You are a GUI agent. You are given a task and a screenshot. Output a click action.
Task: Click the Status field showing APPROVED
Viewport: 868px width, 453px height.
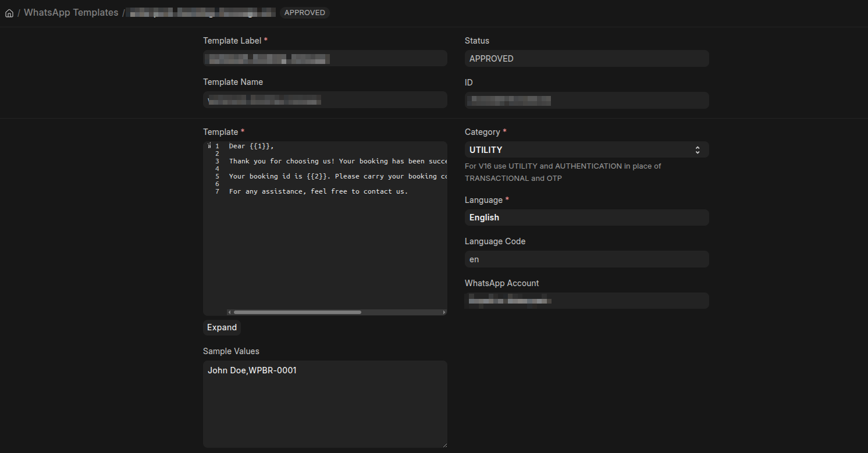587,58
